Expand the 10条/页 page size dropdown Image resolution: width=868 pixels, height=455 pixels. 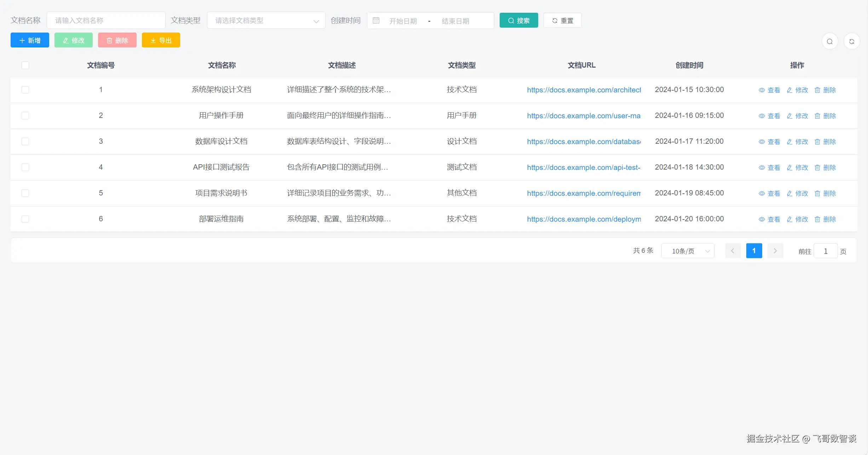click(x=688, y=251)
